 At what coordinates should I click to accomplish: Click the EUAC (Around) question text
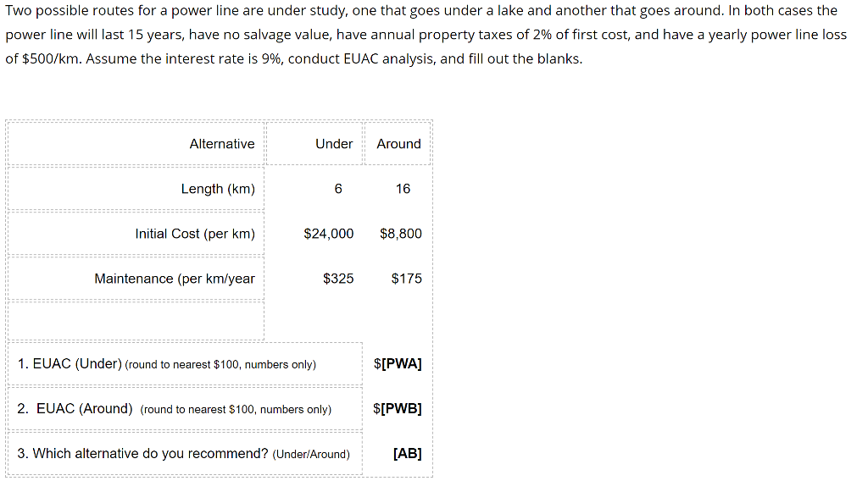tap(175, 408)
